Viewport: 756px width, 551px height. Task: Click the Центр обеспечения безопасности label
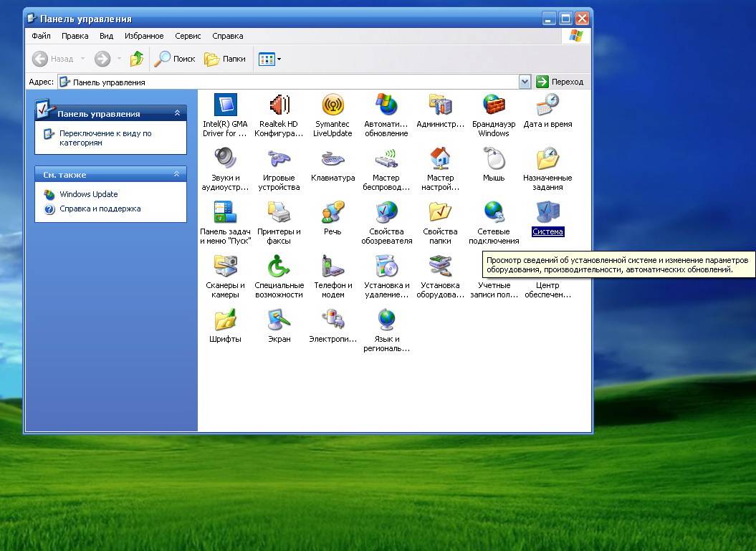tap(547, 289)
